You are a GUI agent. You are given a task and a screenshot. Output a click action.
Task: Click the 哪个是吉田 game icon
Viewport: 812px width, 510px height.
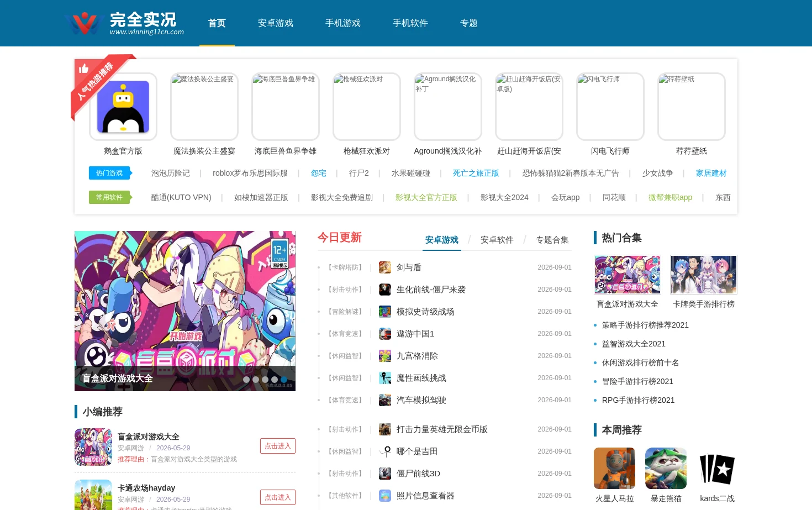pyautogui.click(x=385, y=451)
